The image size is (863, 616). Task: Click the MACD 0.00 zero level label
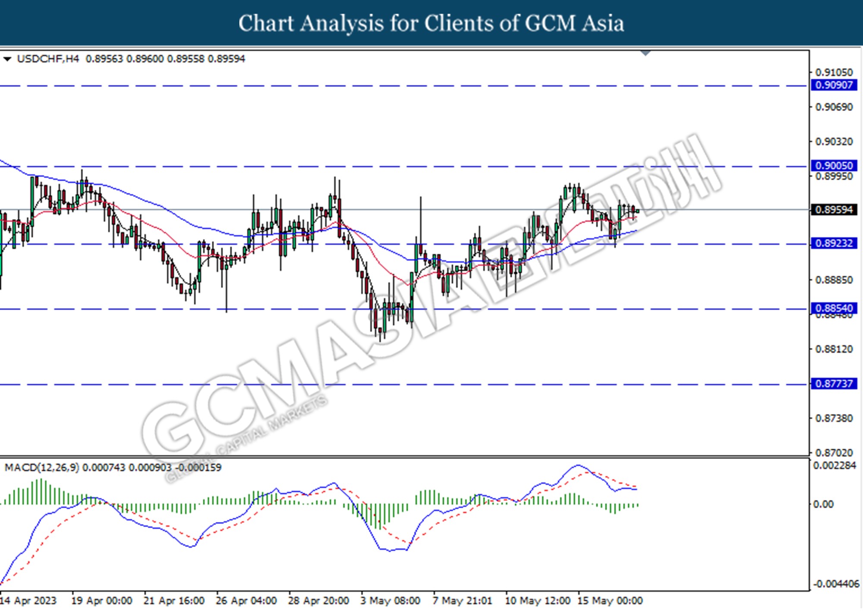click(823, 504)
